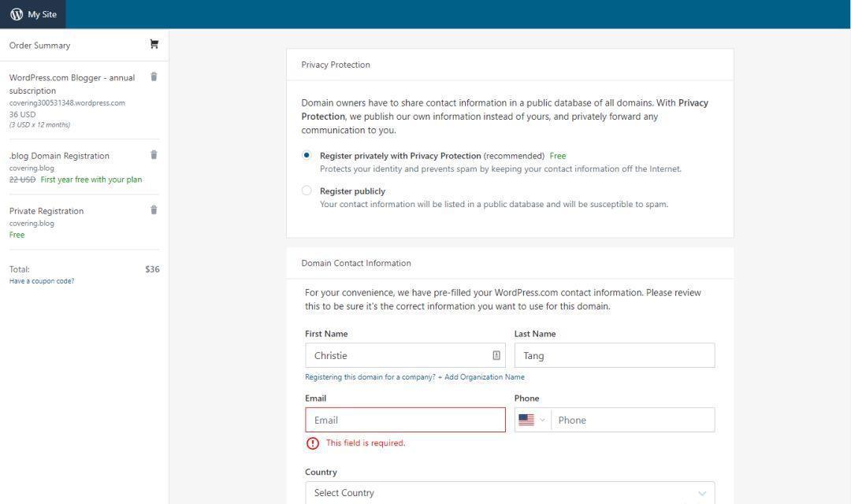
Task: Click the 'Order Summary' heading
Action: pyautogui.click(x=39, y=46)
